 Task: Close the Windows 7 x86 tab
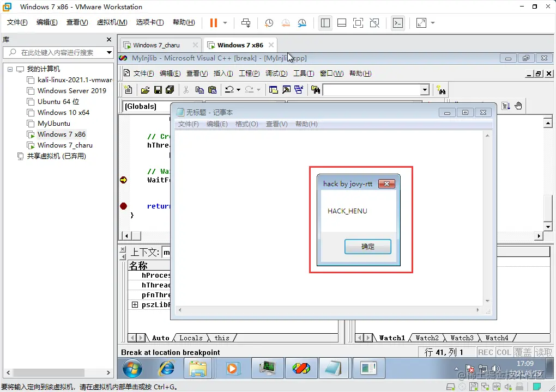(x=271, y=45)
